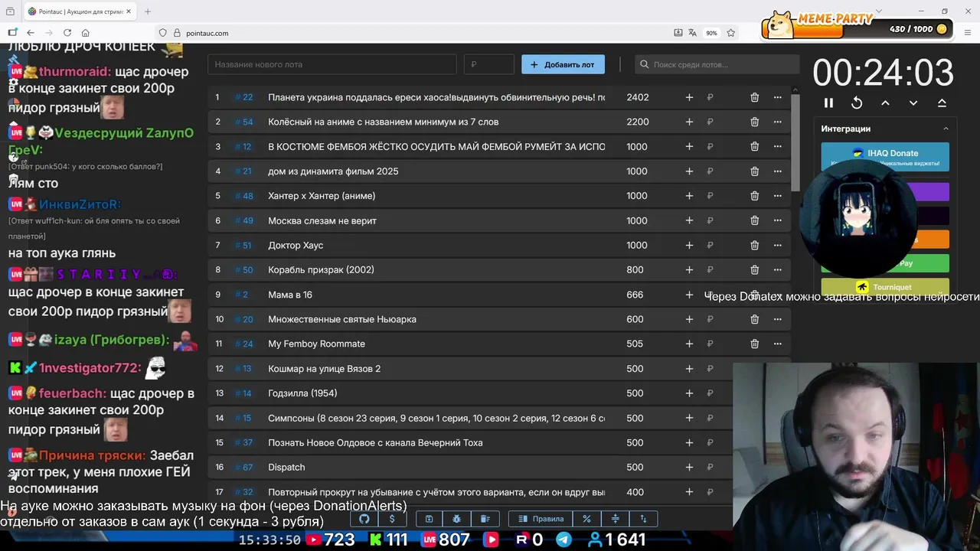Image resolution: width=980 pixels, height=551 pixels.
Task: Click the compact-view icon in bottom toolbar
Action: pyautogui.click(x=615, y=519)
